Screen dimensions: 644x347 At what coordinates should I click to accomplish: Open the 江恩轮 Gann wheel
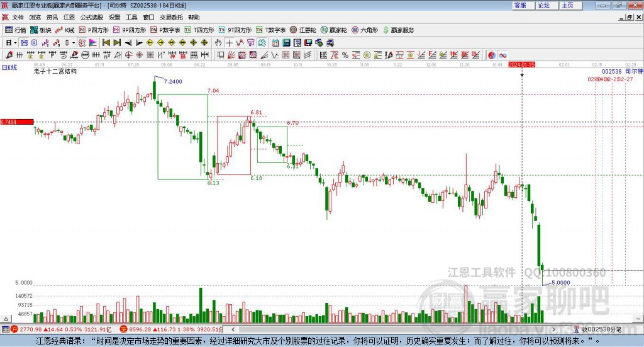303,30
